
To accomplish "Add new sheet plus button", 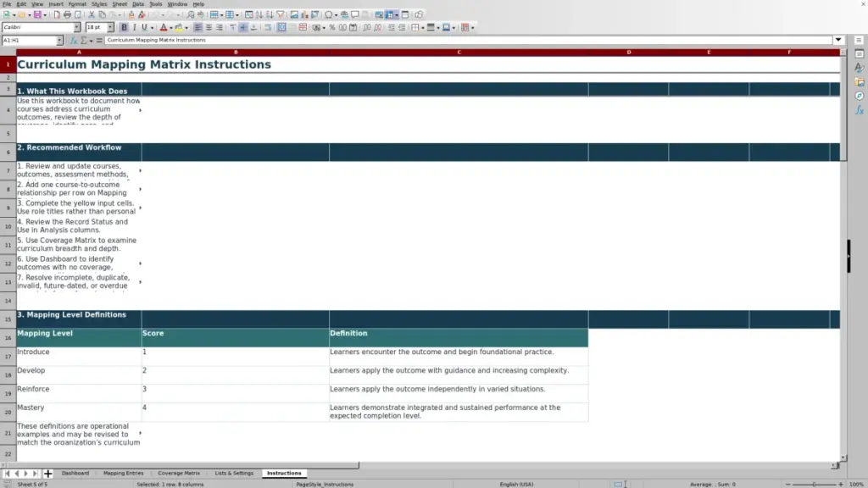I will 47,474.
